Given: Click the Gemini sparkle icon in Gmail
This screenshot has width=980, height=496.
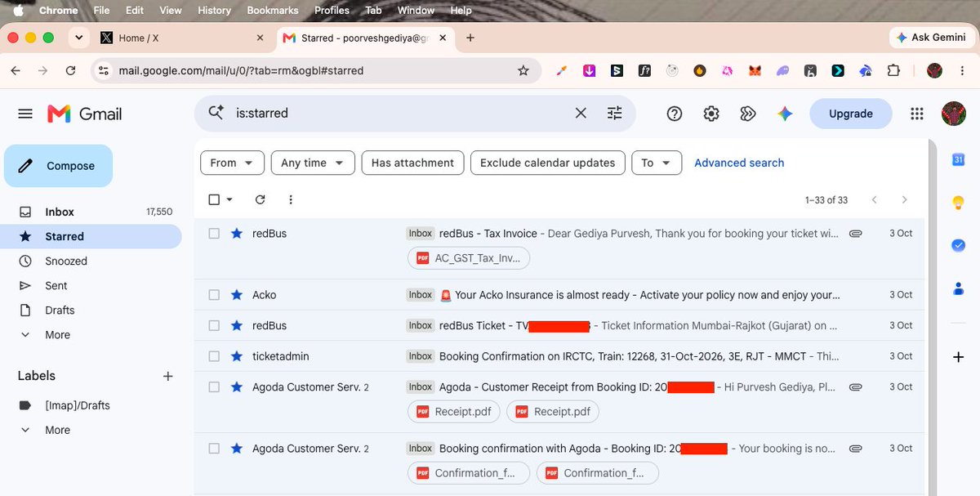Looking at the screenshot, I should click(785, 114).
